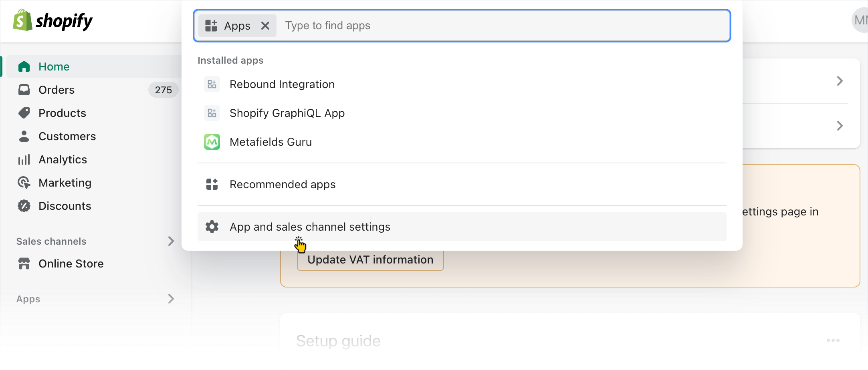Open Discounts in the sidebar
The image size is (868, 370).
pyautogui.click(x=65, y=206)
